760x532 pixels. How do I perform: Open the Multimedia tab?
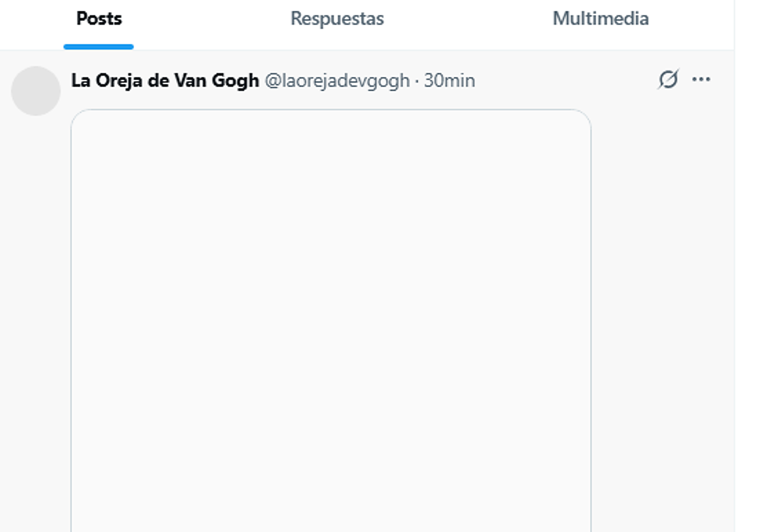(600, 19)
